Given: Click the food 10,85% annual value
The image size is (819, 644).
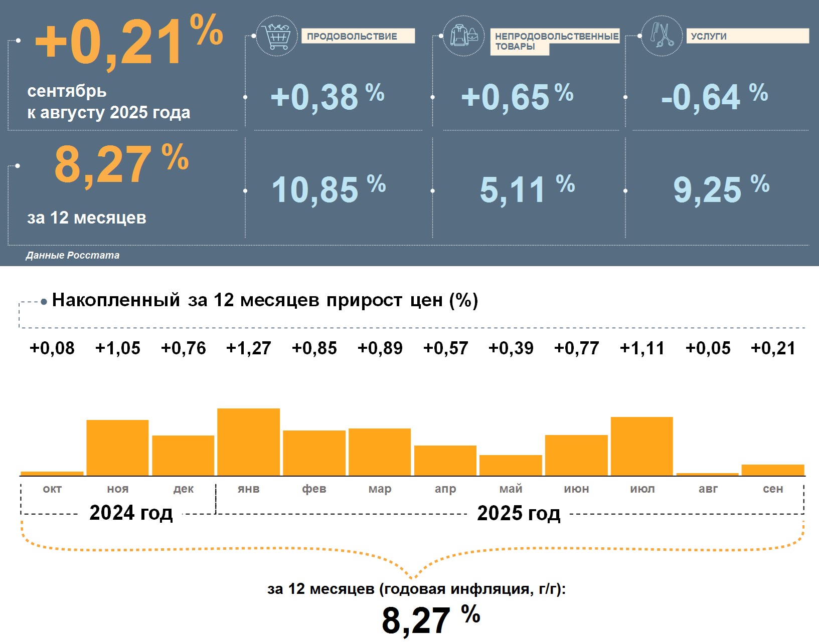Looking at the screenshot, I should pyautogui.click(x=328, y=189).
